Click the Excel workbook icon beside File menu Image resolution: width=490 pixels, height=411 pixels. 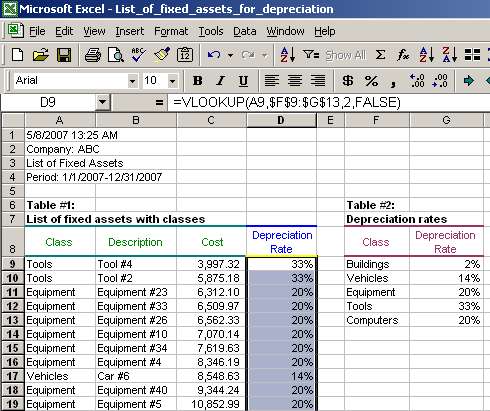(15, 30)
